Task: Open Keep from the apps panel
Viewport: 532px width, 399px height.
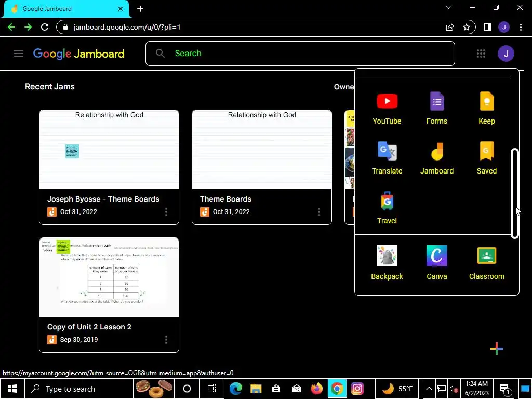Action: (x=486, y=109)
